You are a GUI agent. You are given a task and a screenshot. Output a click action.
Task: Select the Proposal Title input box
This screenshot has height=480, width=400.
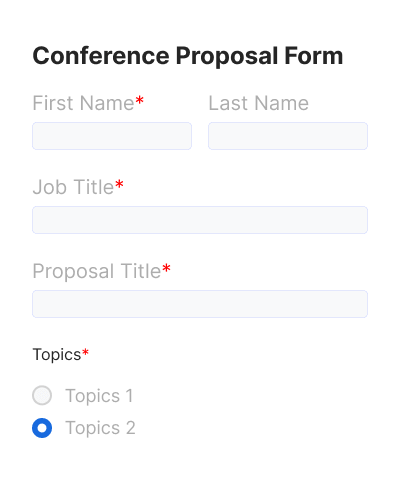200,304
